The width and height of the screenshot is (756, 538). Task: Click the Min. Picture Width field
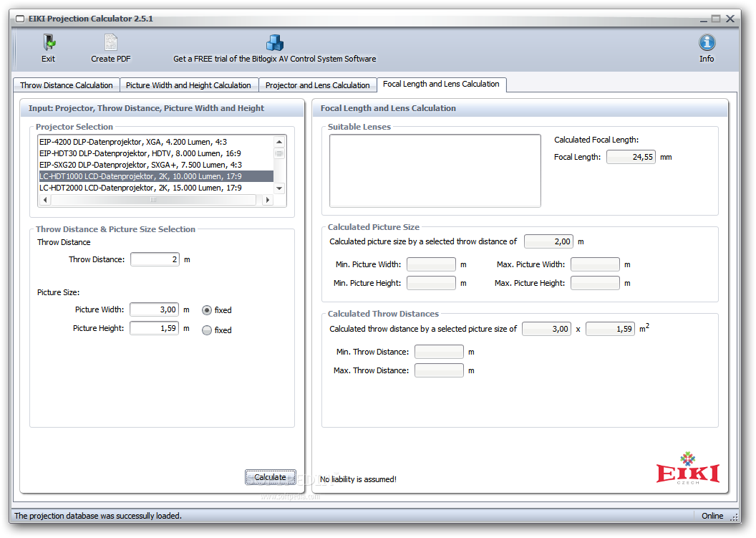pyautogui.click(x=431, y=264)
